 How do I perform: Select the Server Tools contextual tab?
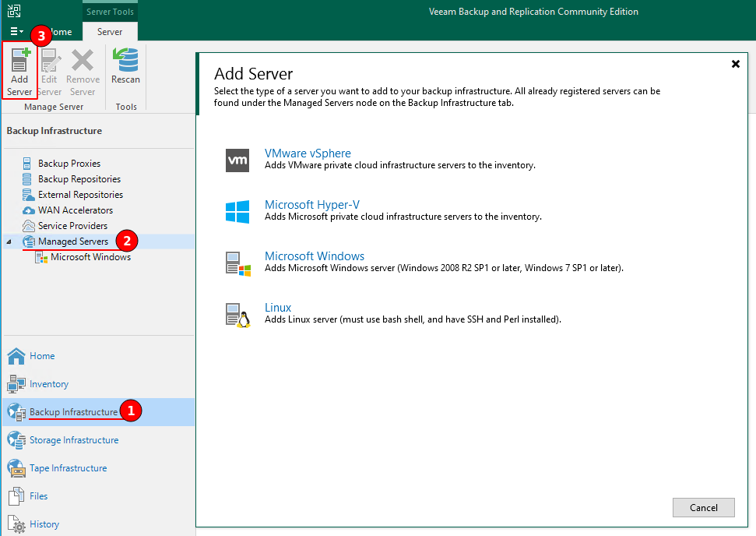pos(110,12)
